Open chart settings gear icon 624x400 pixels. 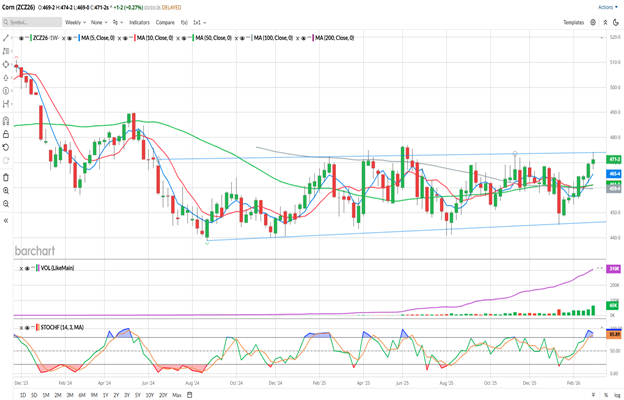coord(593,22)
